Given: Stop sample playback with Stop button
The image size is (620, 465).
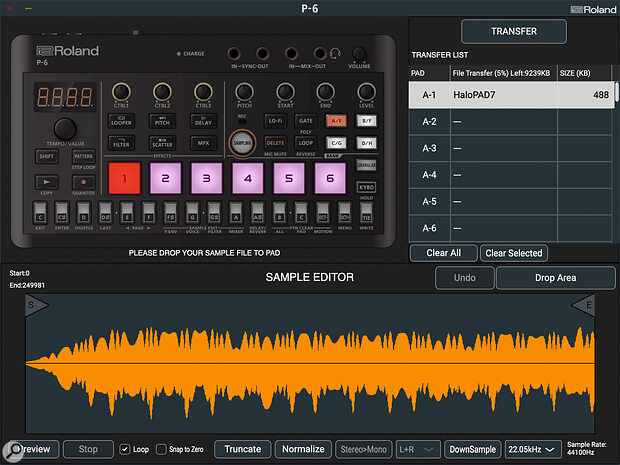Looking at the screenshot, I should click(x=88, y=449).
